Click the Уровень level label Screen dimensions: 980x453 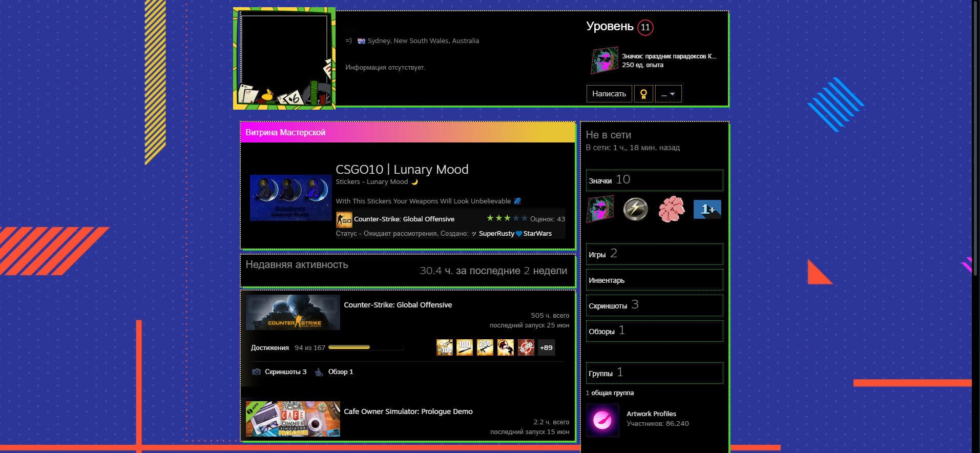[610, 26]
